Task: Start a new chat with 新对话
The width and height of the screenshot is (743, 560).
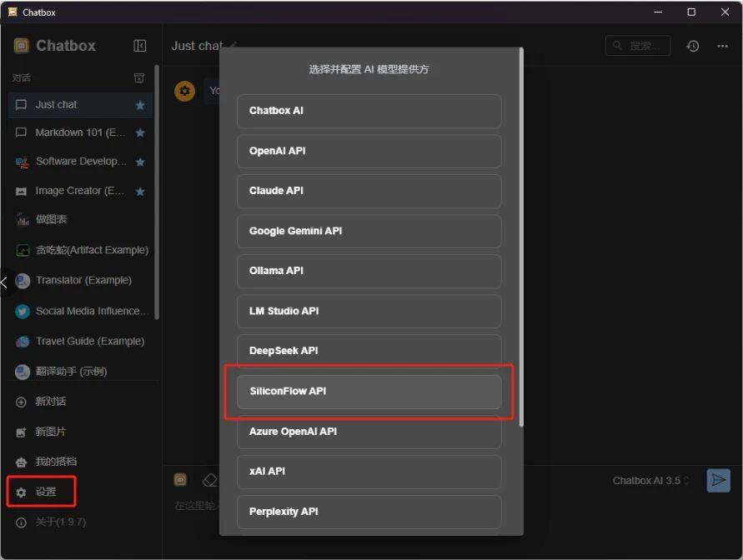Action: [50, 402]
